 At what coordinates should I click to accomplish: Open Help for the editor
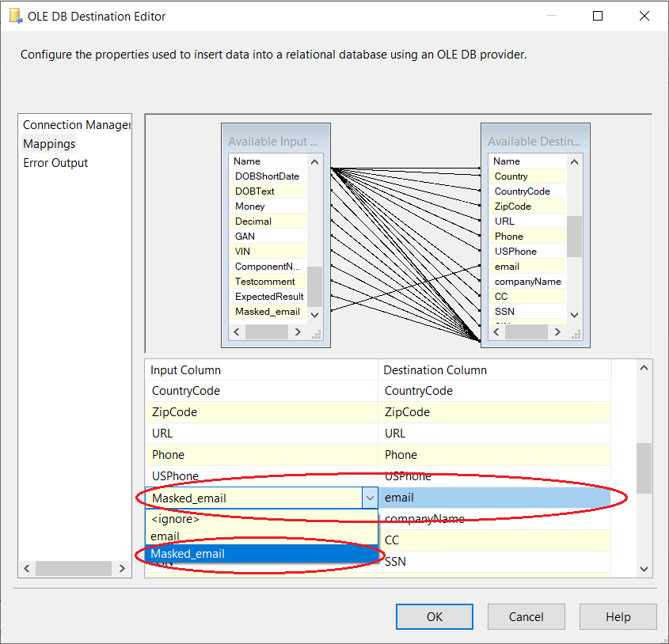pos(618,617)
